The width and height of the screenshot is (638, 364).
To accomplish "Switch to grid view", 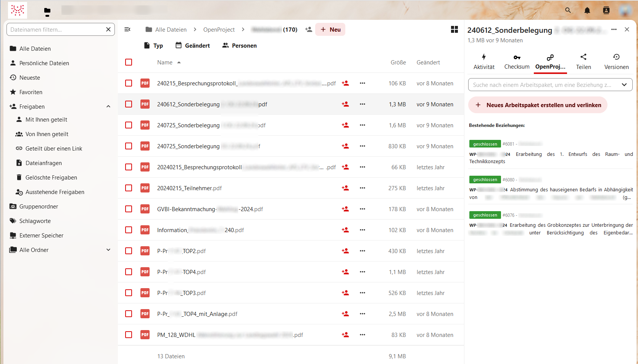I will point(454,29).
